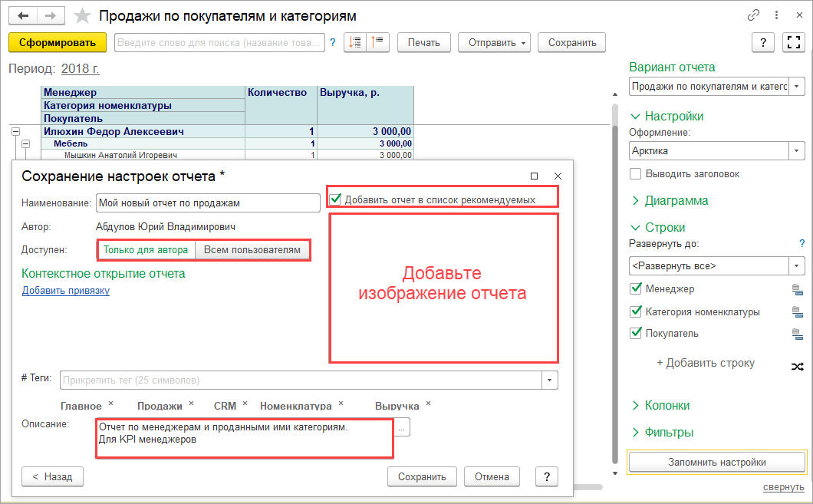Image resolution: width=813 pixels, height=504 pixels.
Task: Select the Только для автора option
Action: click(146, 250)
